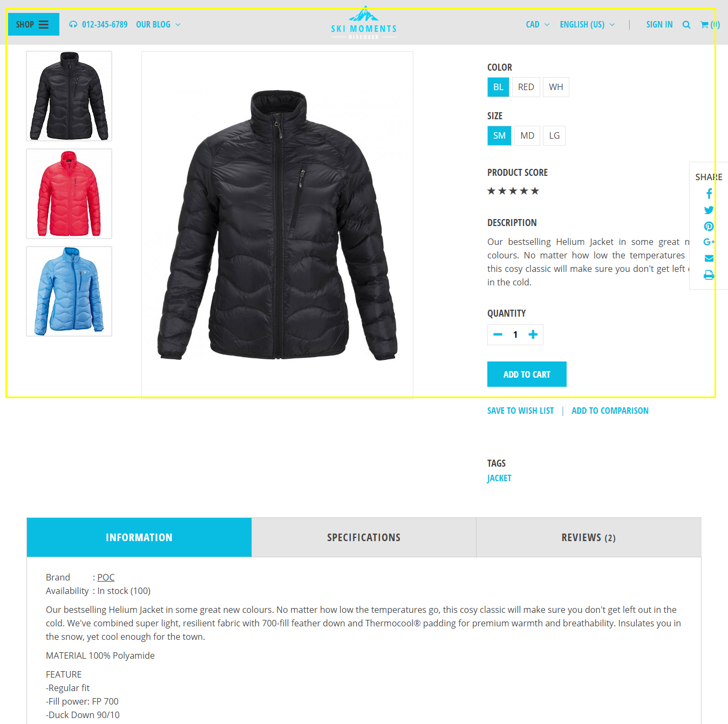This screenshot has height=724, width=728.
Task: Expand the CAD currency dropdown
Action: coord(538,25)
